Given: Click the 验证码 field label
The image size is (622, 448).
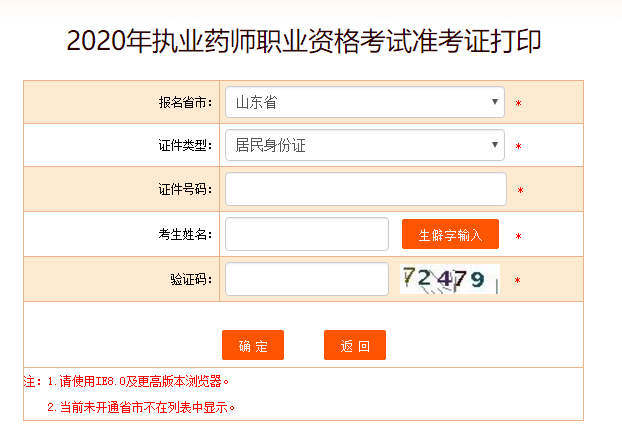Looking at the screenshot, I should click(191, 279).
